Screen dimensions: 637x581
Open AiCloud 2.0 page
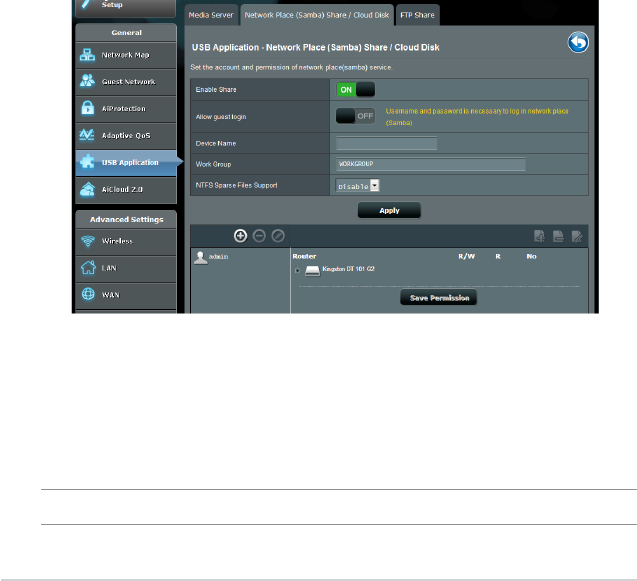(x=126, y=189)
